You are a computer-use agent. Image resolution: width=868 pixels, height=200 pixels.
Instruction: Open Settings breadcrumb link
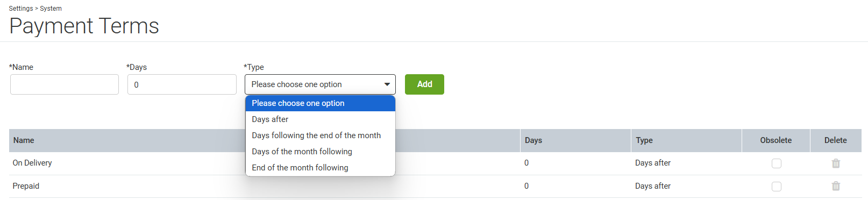point(21,9)
